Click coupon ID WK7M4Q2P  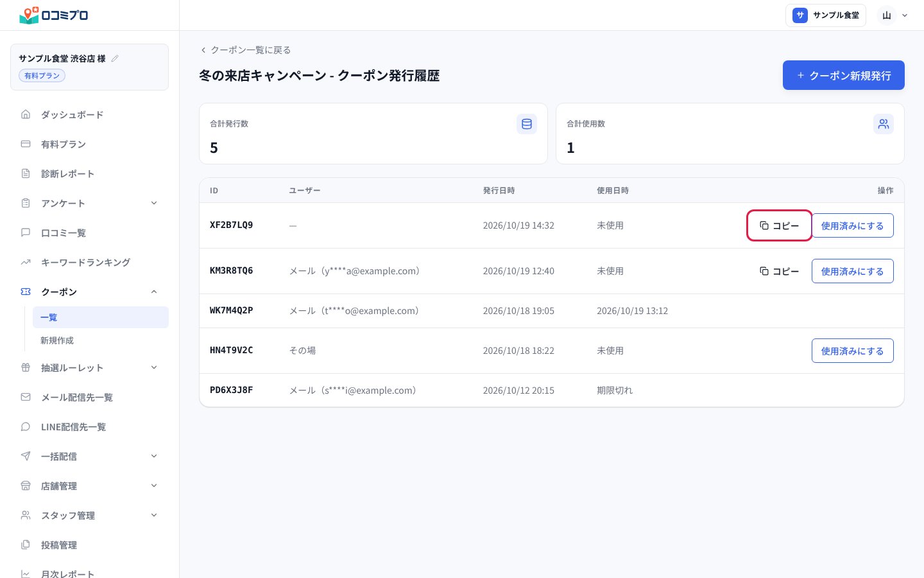[x=232, y=310]
